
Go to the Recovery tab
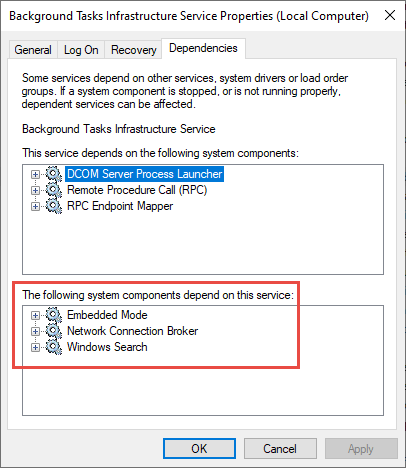coord(133,50)
